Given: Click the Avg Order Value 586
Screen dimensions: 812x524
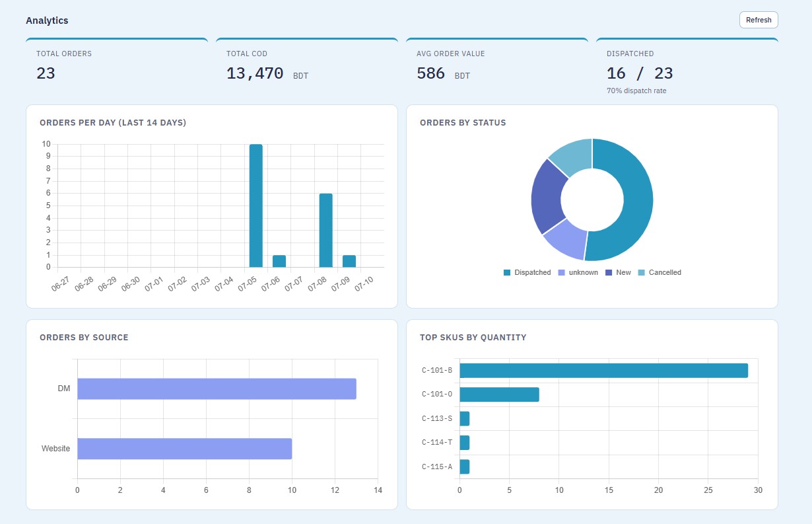Looking at the screenshot, I should click(431, 73).
